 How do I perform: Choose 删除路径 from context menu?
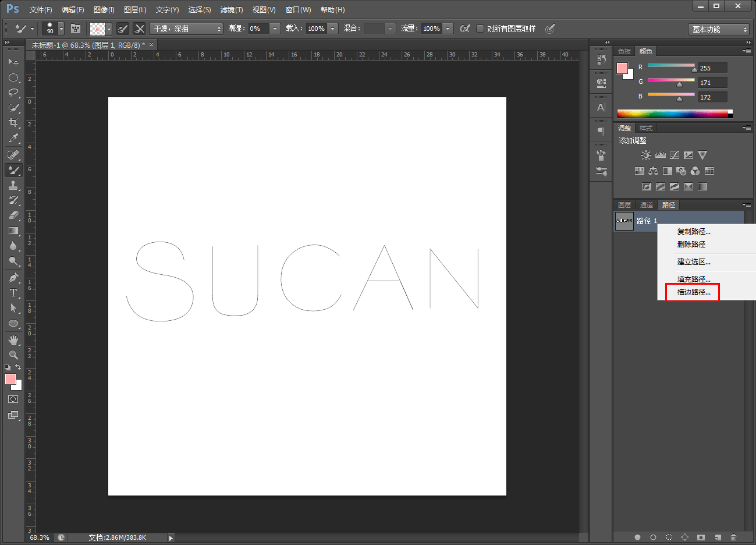[691, 245]
